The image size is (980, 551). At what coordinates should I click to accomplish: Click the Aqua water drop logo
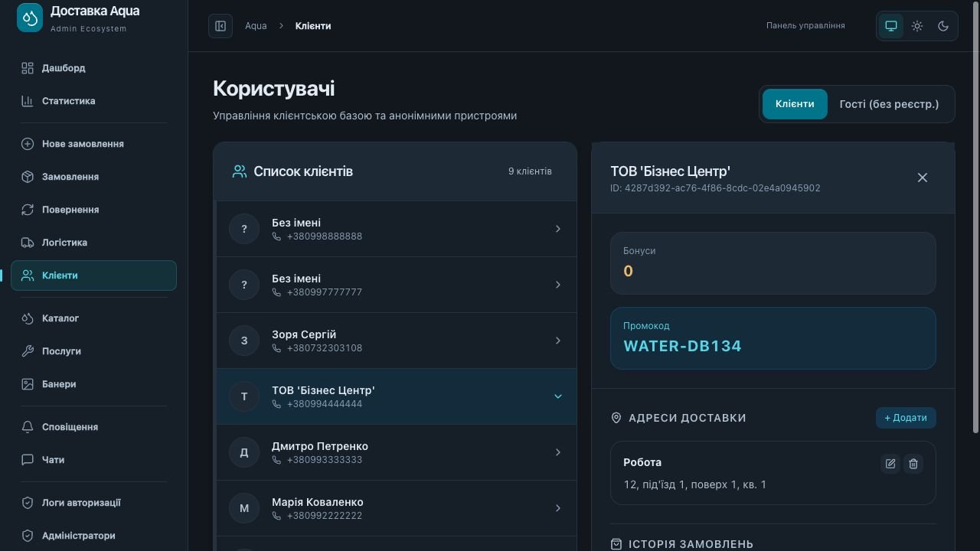[x=30, y=18]
